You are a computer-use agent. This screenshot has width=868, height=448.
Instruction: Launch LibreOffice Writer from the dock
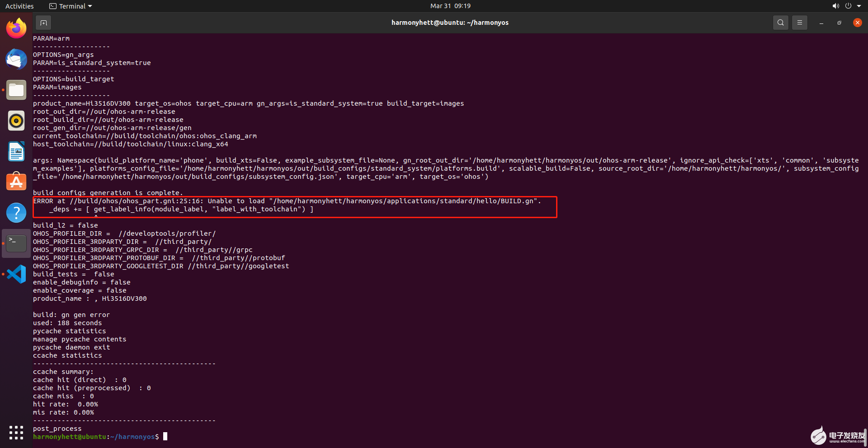(16, 151)
